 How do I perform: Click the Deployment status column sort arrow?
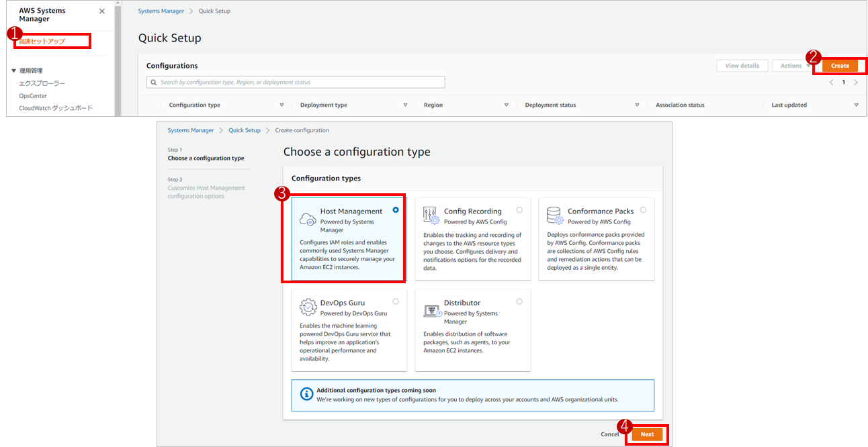[x=637, y=105]
